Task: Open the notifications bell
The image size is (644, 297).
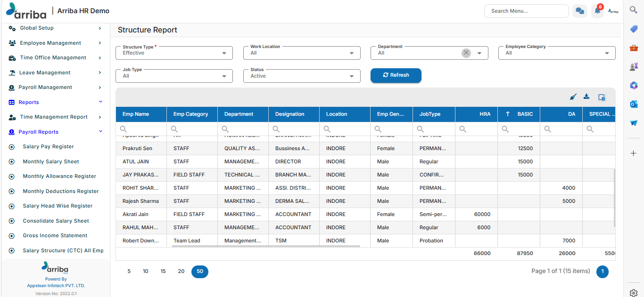Action: click(597, 11)
